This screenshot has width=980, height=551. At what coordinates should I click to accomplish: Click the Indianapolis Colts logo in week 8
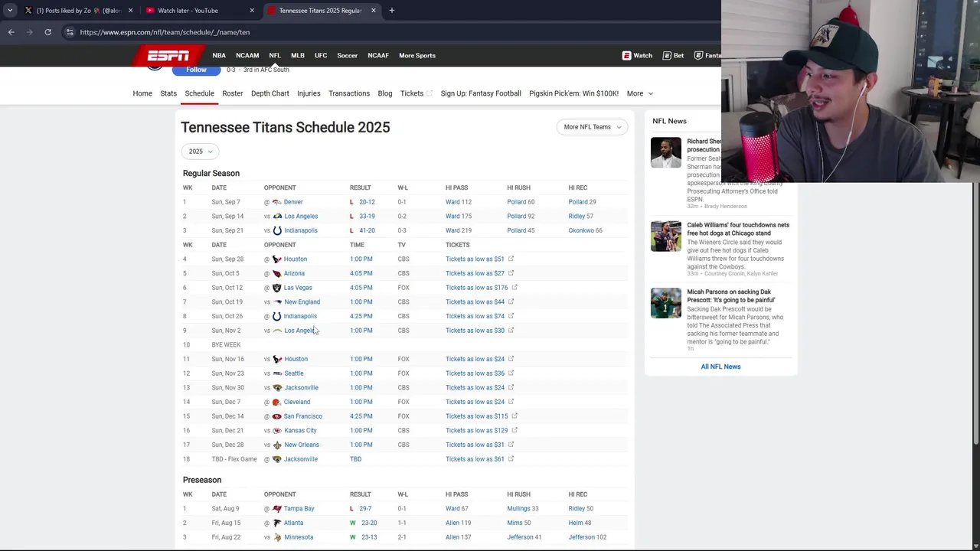pyautogui.click(x=277, y=316)
